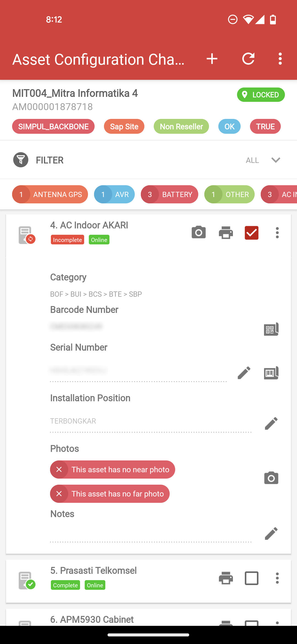Open camera for AC Indoor AKARI header
This screenshot has width=297, height=644.
[x=199, y=233]
